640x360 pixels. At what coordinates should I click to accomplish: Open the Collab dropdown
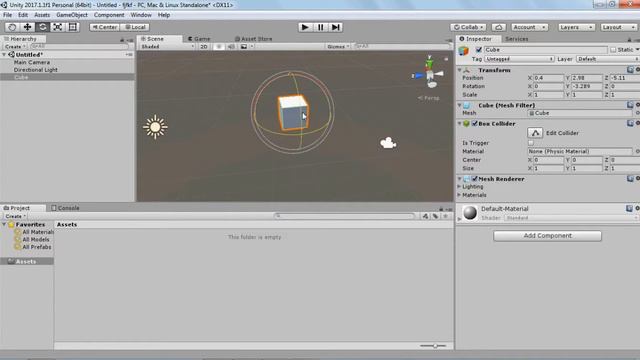(468, 27)
